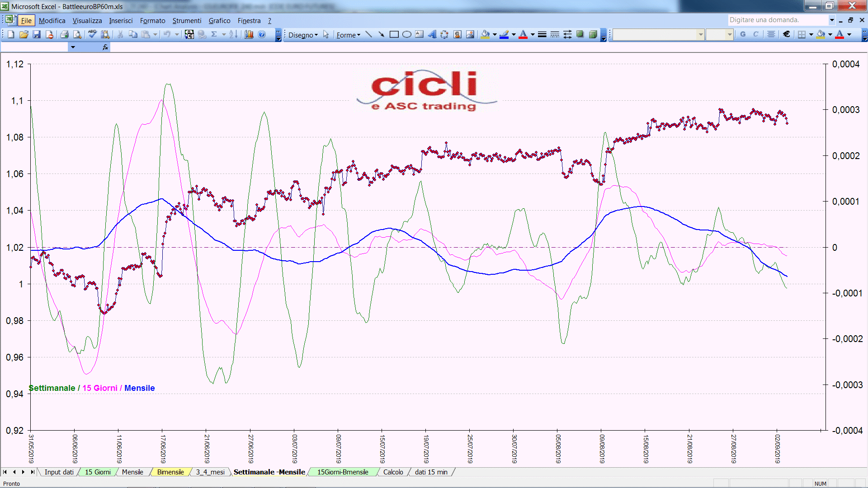Go to the last sheet tab arrow
Image resolution: width=868 pixels, height=488 pixels.
tap(32, 472)
